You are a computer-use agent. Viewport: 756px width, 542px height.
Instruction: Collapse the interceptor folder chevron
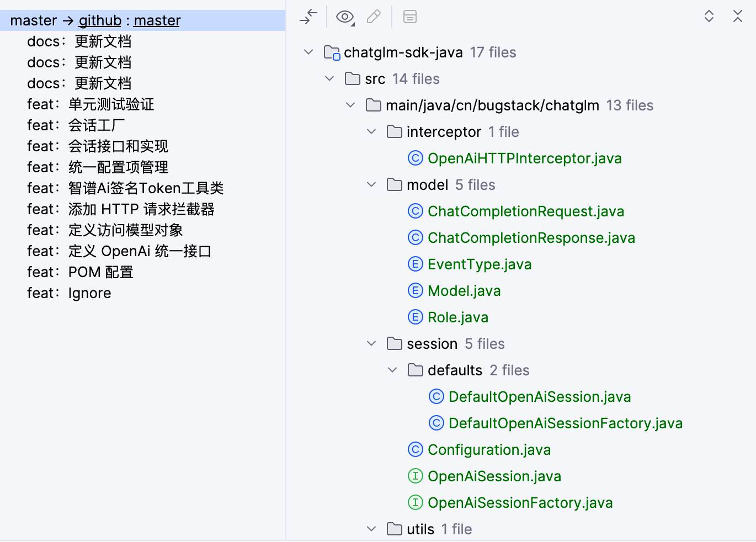click(x=371, y=132)
